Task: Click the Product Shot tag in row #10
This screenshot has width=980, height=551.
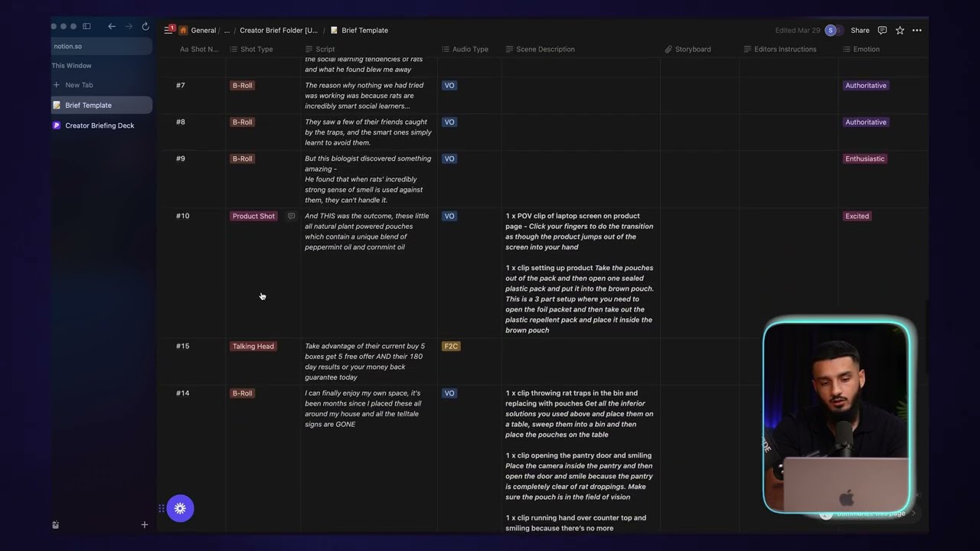Action: (253, 217)
